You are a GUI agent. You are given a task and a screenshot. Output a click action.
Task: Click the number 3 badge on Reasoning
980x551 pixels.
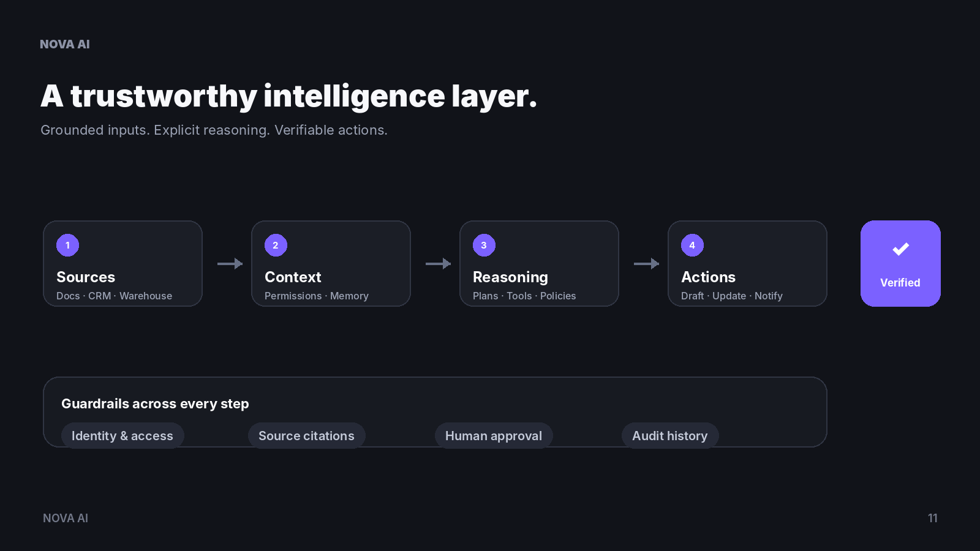(x=484, y=246)
